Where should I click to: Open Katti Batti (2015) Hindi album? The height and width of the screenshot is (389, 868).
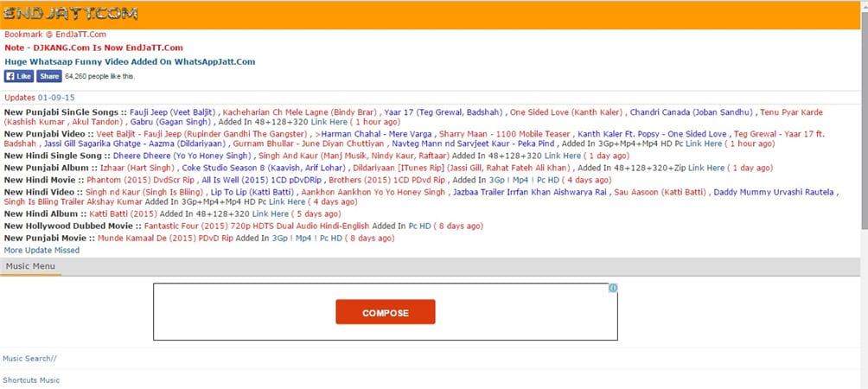click(x=124, y=214)
